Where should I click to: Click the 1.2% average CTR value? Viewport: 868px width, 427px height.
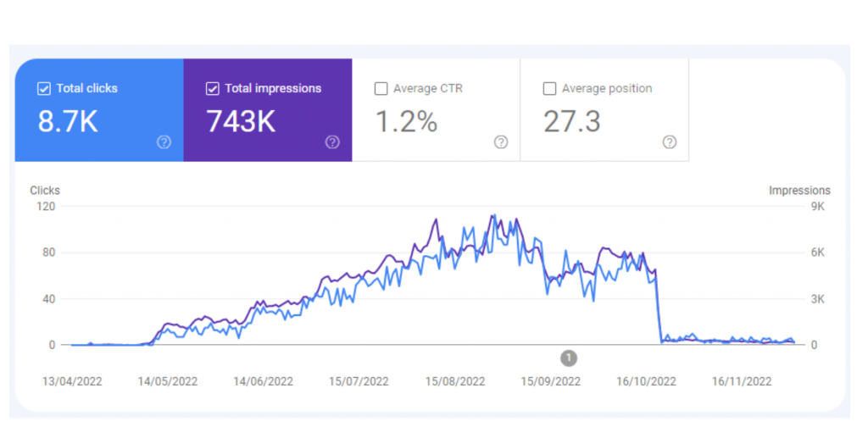(x=405, y=122)
